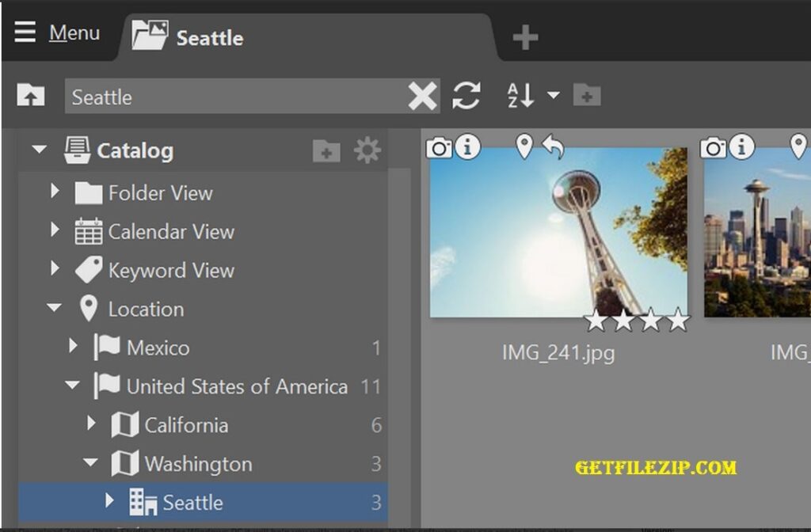Toggle the camera badge on the second thumbnail
This screenshot has width=811, height=532.
(714, 146)
